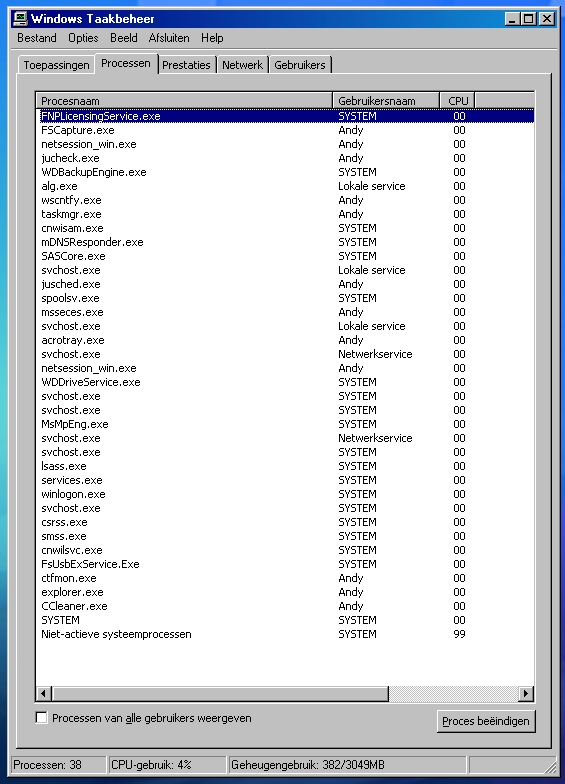Image resolution: width=565 pixels, height=784 pixels.
Task: Switch to the Prestaties tab
Action: (186, 65)
